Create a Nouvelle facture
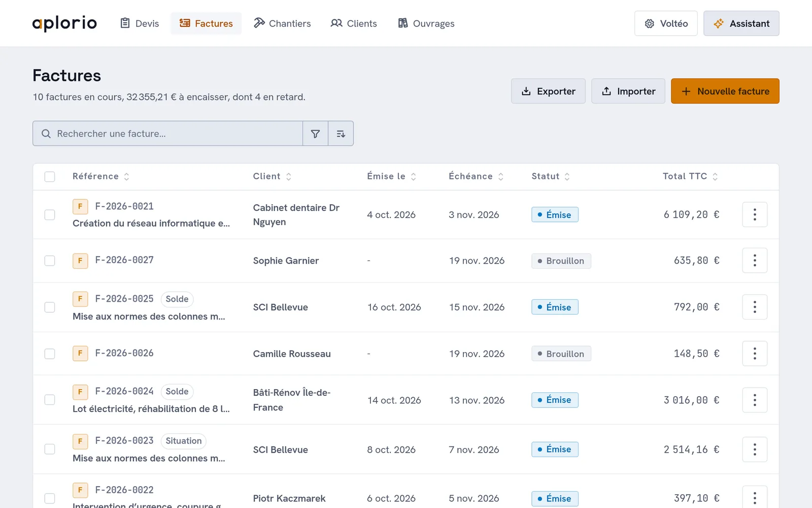 click(x=725, y=91)
